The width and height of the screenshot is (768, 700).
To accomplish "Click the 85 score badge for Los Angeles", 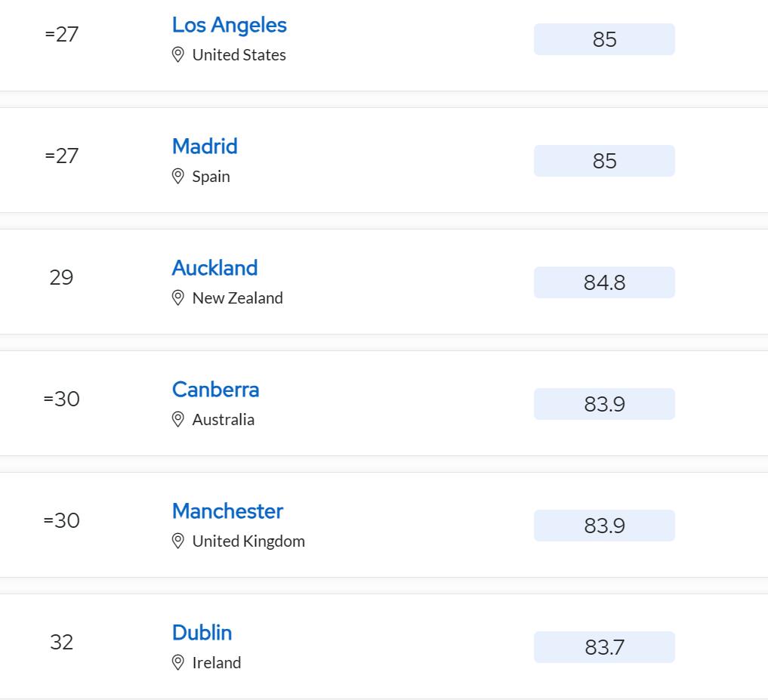I will pyautogui.click(x=604, y=39).
